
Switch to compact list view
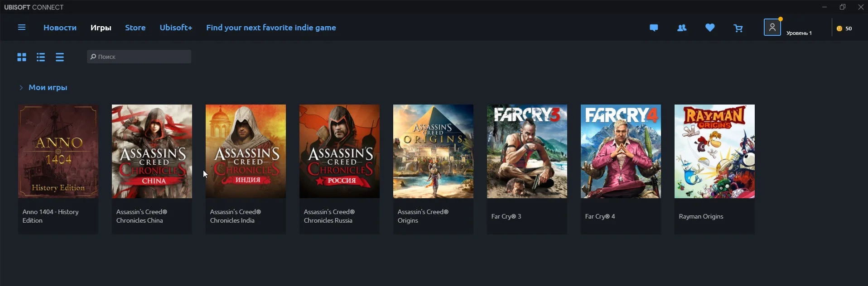tap(60, 57)
